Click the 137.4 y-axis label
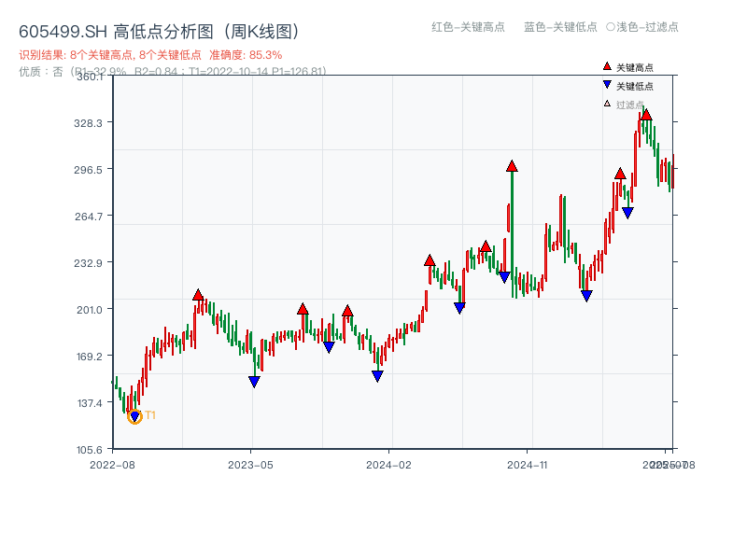Image resolution: width=747 pixels, height=560 pixels. point(90,403)
